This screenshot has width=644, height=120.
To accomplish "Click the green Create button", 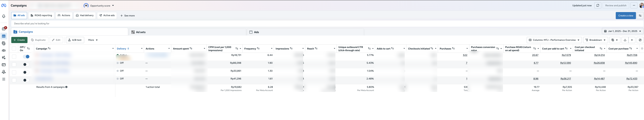I will pos(19,40).
